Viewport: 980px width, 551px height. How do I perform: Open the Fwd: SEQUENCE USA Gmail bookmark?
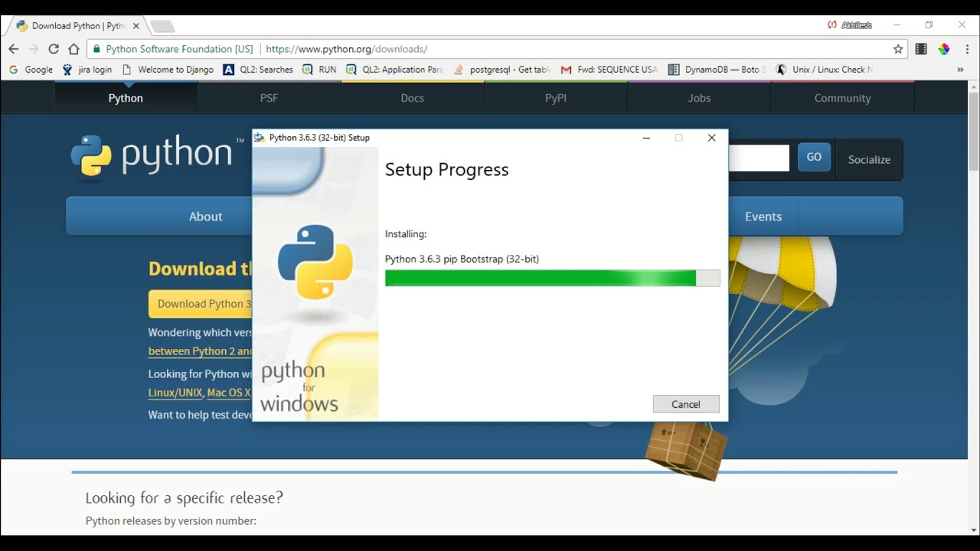(609, 70)
